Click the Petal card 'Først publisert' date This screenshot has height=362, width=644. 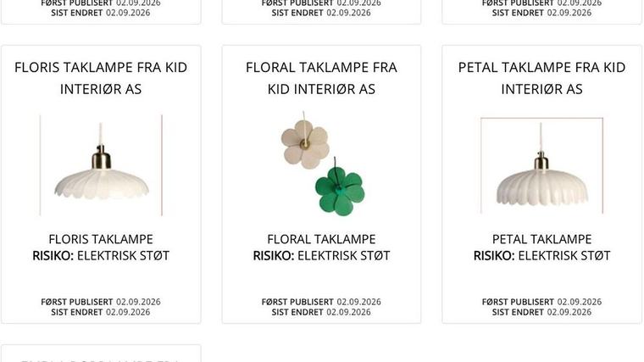[580, 302]
